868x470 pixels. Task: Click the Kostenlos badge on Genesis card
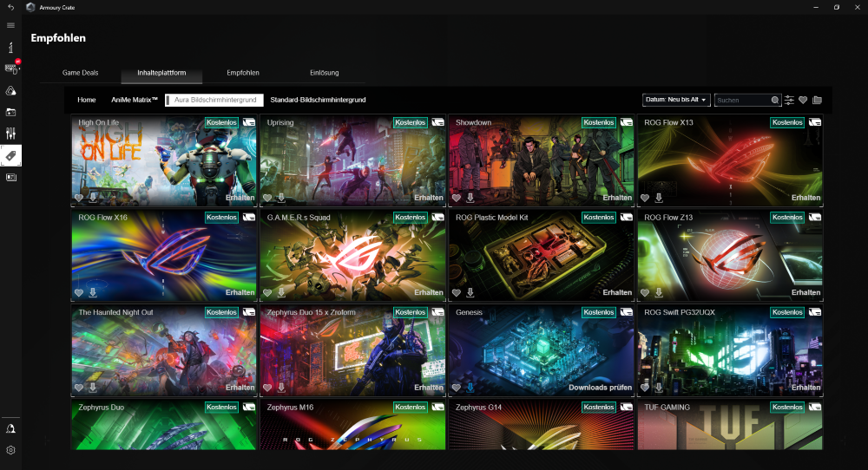click(x=599, y=312)
